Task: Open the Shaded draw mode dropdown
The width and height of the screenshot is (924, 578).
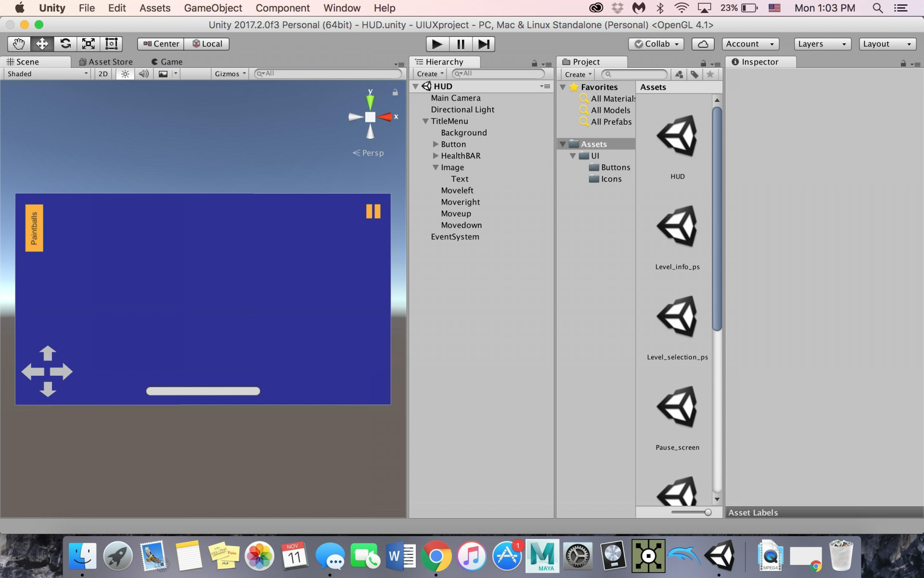Action: pyautogui.click(x=47, y=74)
